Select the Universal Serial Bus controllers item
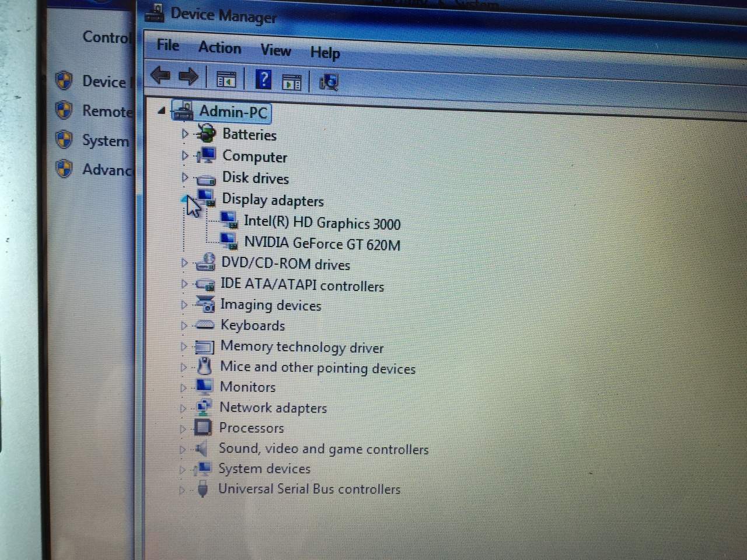Image resolution: width=747 pixels, height=560 pixels. coord(309,489)
